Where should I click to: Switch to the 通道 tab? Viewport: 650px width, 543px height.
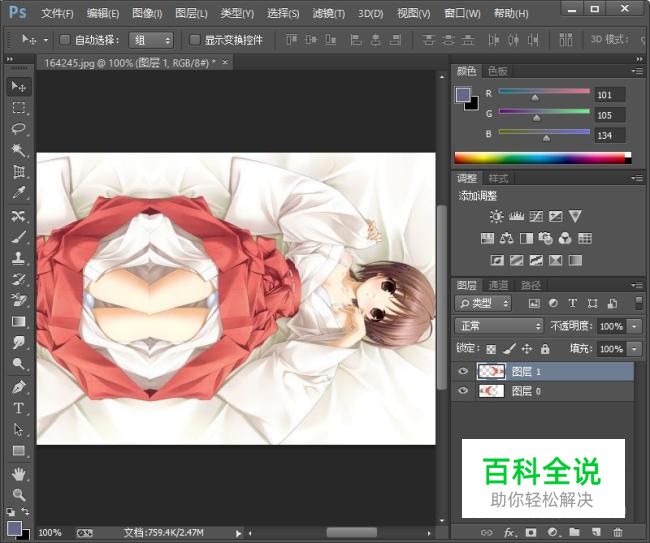(498, 285)
